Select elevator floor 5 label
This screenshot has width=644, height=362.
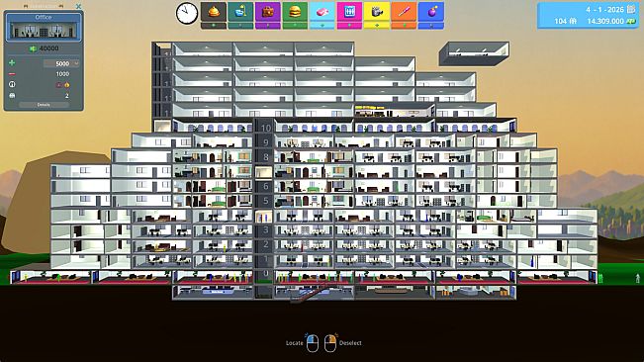pos(266,201)
